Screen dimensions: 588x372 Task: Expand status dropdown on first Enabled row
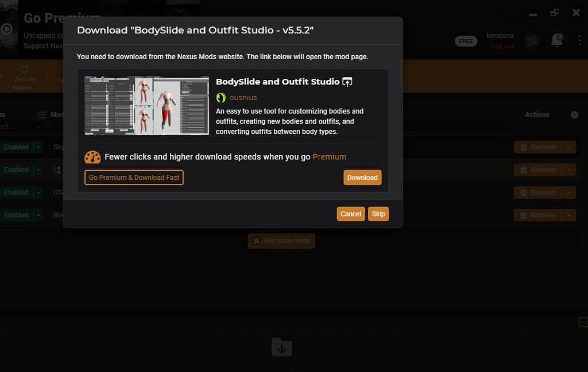pyautogui.click(x=38, y=147)
